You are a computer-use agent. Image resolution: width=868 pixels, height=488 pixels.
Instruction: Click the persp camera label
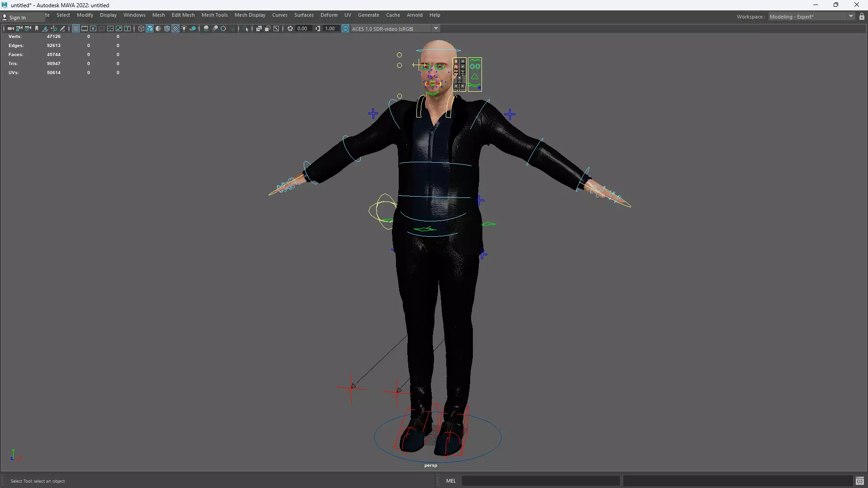(x=431, y=465)
